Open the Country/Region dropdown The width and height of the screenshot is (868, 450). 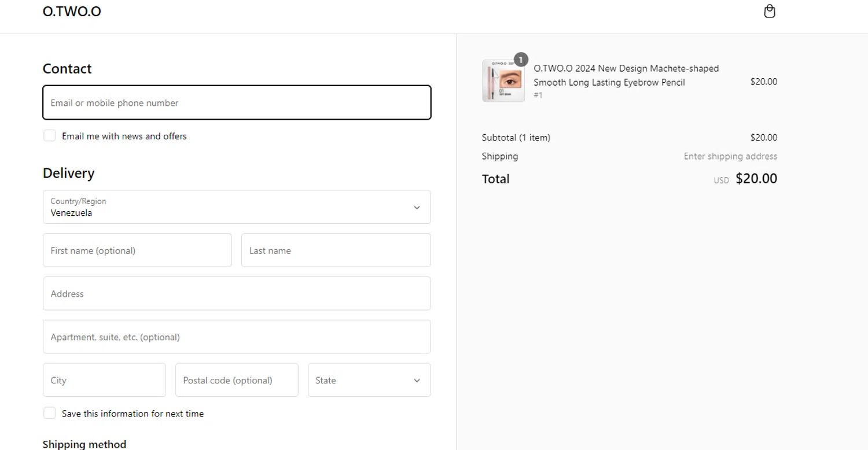237,207
